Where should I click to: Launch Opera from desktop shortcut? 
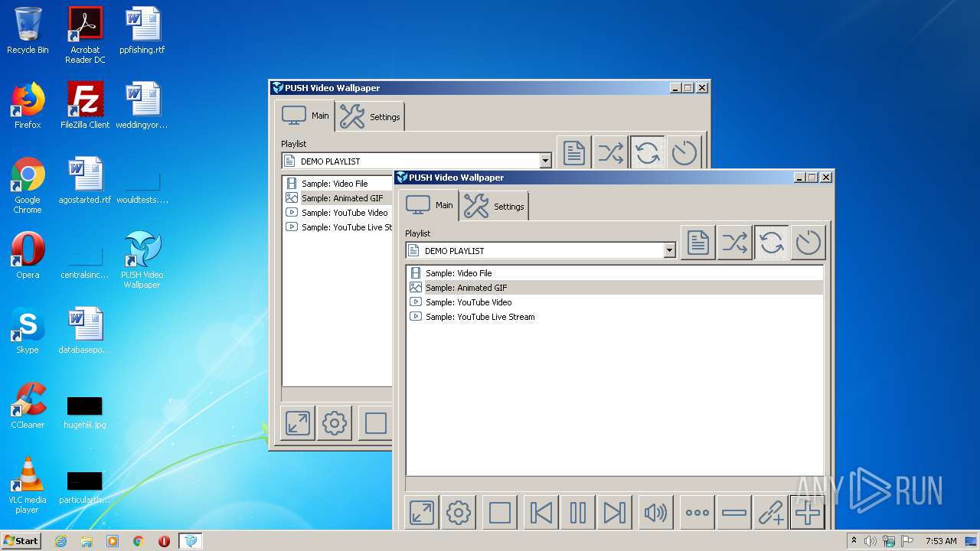[x=28, y=256]
